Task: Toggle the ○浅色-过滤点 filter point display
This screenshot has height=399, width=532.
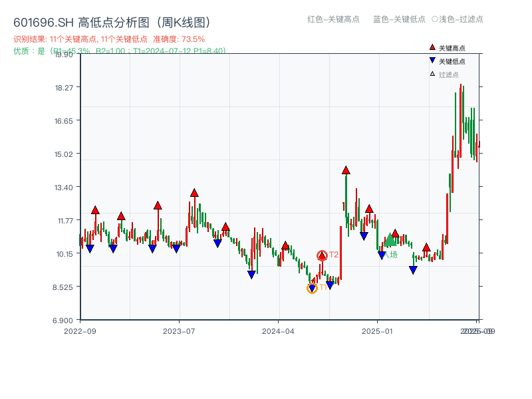Action: pos(460,20)
